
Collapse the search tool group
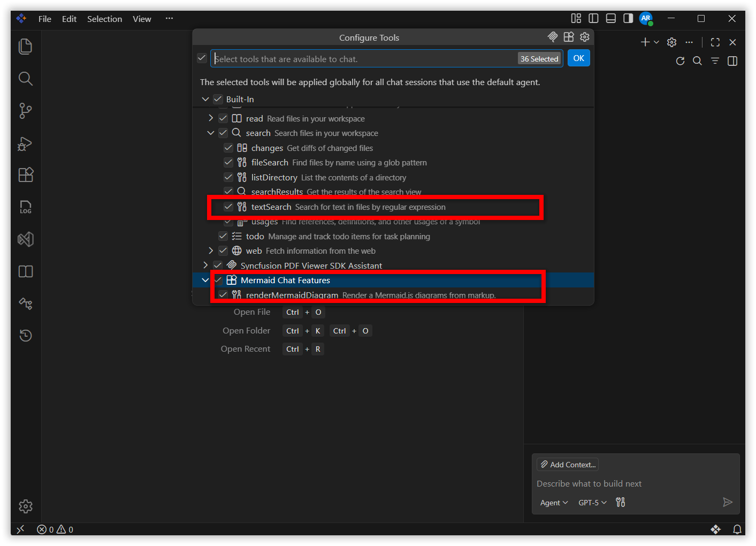211,133
